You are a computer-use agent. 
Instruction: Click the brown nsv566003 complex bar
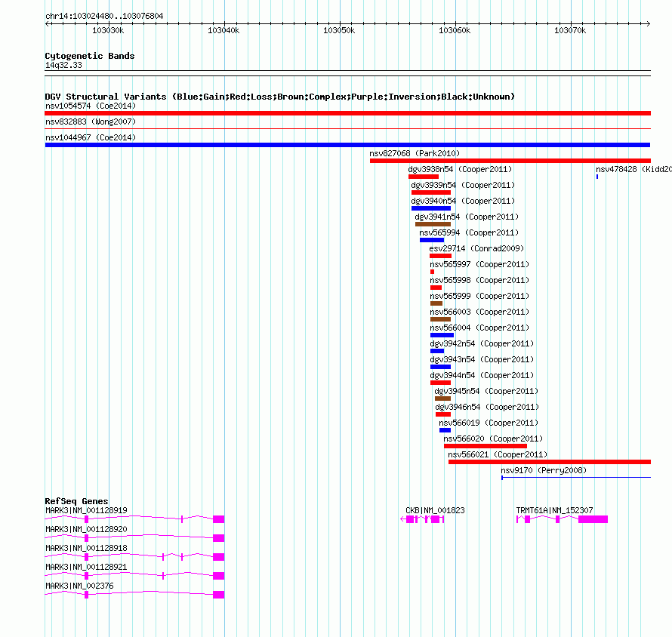coord(440,319)
